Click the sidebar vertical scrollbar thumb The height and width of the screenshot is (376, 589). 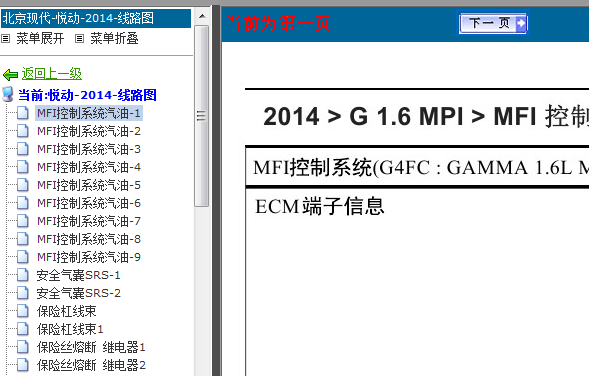(x=202, y=116)
